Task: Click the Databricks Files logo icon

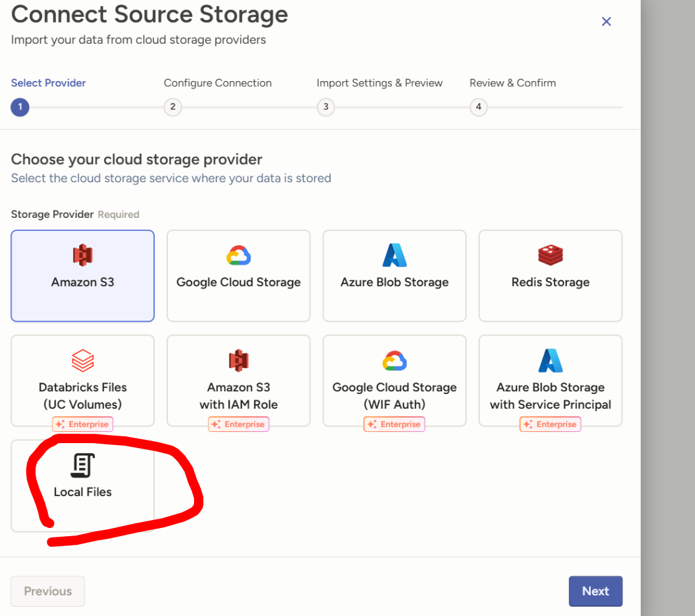Action: click(83, 361)
